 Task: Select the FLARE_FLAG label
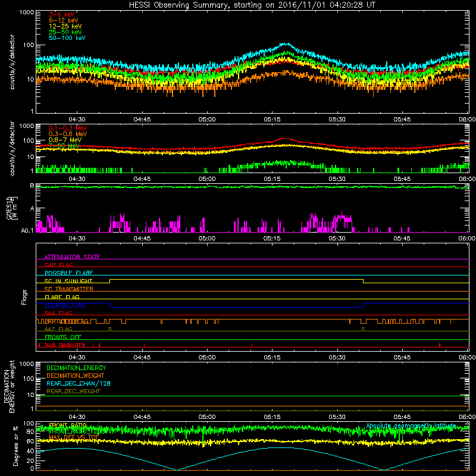(x=62, y=297)
